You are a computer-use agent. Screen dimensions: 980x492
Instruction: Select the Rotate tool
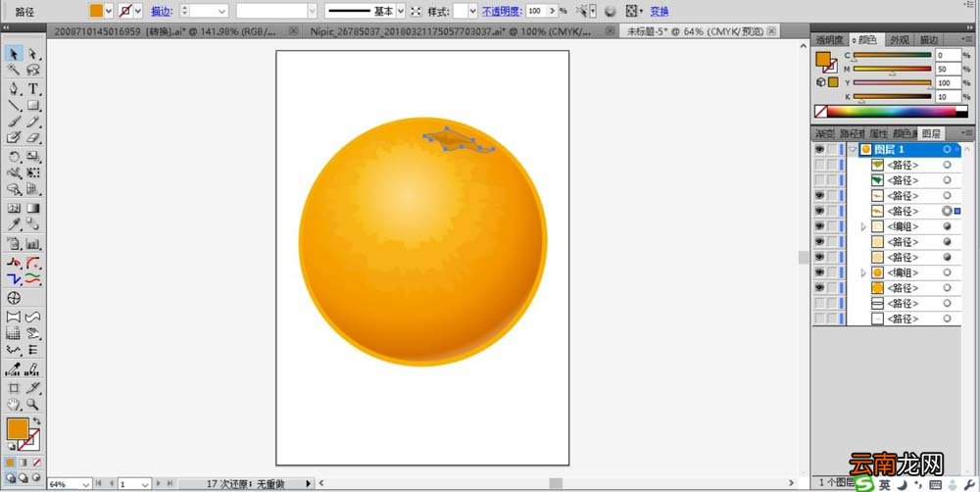pyautogui.click(x=14, y=156)
